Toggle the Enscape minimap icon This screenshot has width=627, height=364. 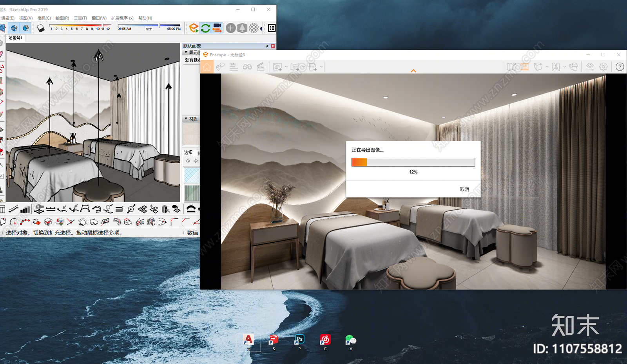pos(511,67)
